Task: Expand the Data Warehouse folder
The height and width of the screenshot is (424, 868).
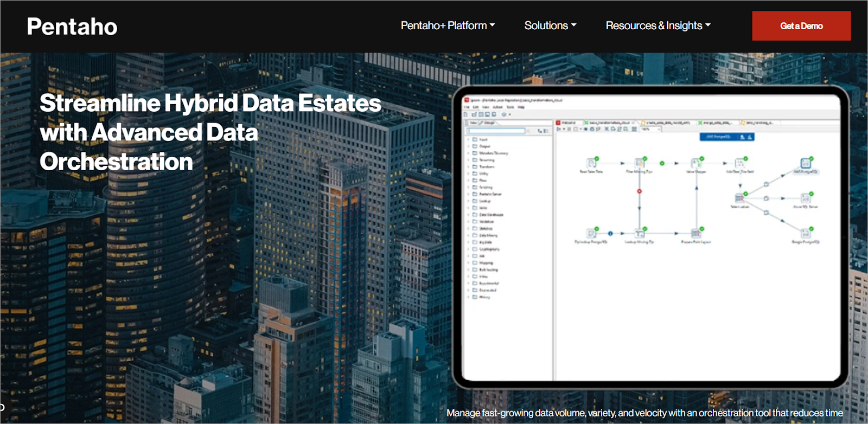Action: (469, 215)
